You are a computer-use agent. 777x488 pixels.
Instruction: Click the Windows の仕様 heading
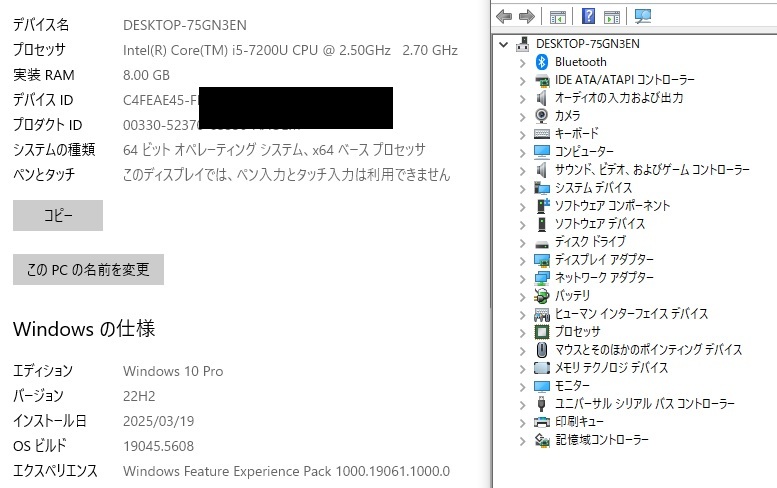pyautogui.click(x=84, y=329)
